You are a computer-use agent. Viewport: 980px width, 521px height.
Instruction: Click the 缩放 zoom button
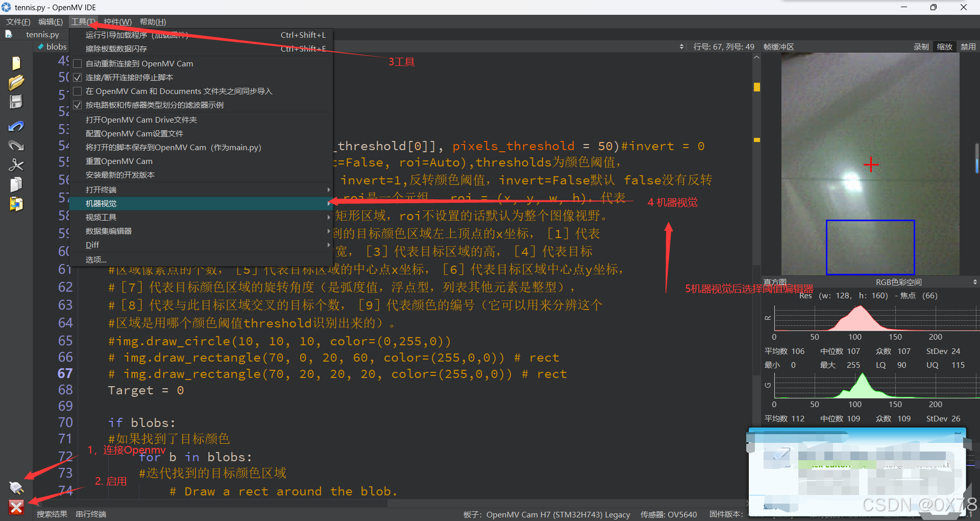(x=944, y=46)
